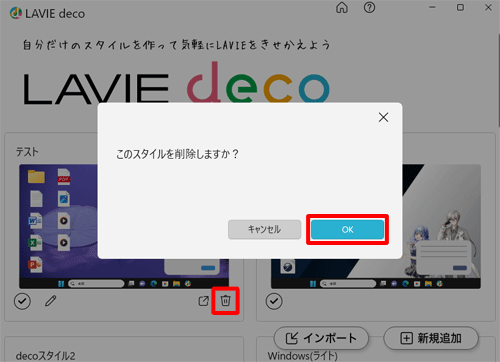Close the delete confirmation dialog
This screenshot has height=362, width=500.
click(x=383, y=117)
